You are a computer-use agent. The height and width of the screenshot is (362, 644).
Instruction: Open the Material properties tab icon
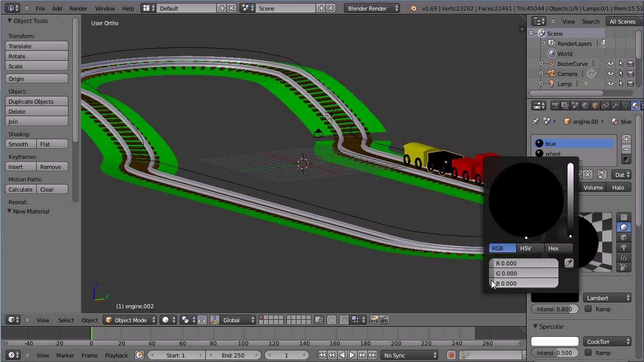[x=635, y=106]
